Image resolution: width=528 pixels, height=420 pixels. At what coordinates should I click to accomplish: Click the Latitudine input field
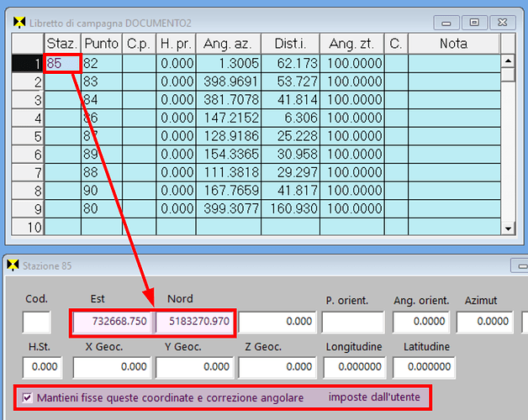[x=424, y=368]
